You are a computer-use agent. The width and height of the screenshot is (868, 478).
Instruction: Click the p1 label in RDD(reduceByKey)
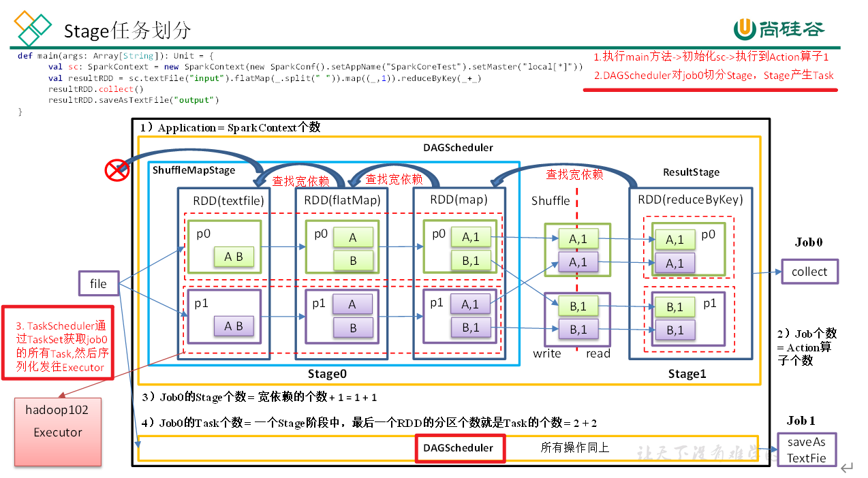click(710, 304)
